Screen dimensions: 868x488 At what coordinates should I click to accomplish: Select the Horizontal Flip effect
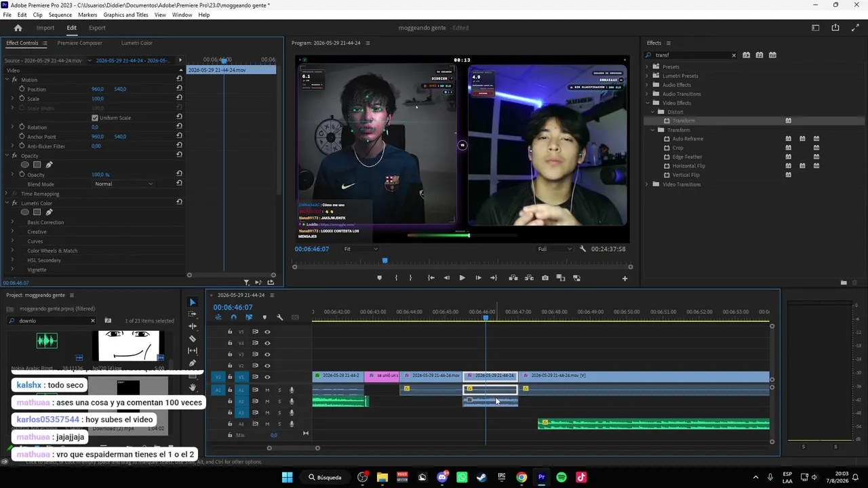point(688,166)
